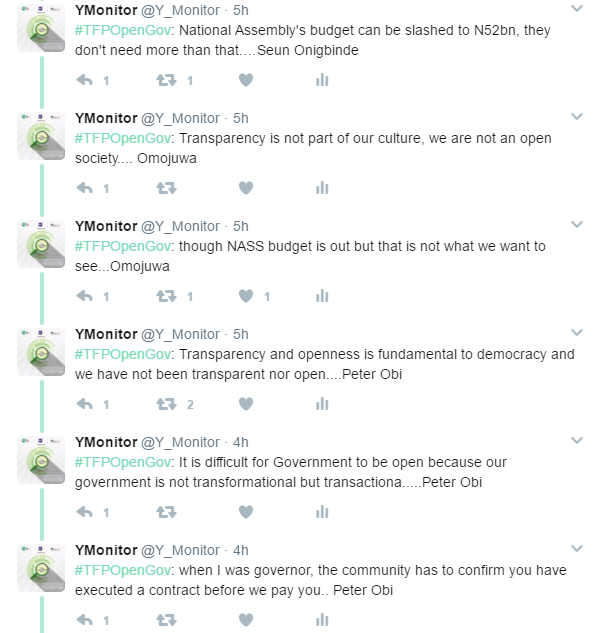Retweet the 'fundamental to democracy' tweet
The width and height of the screenshot is (602, 633).
(x=166, y=404)
